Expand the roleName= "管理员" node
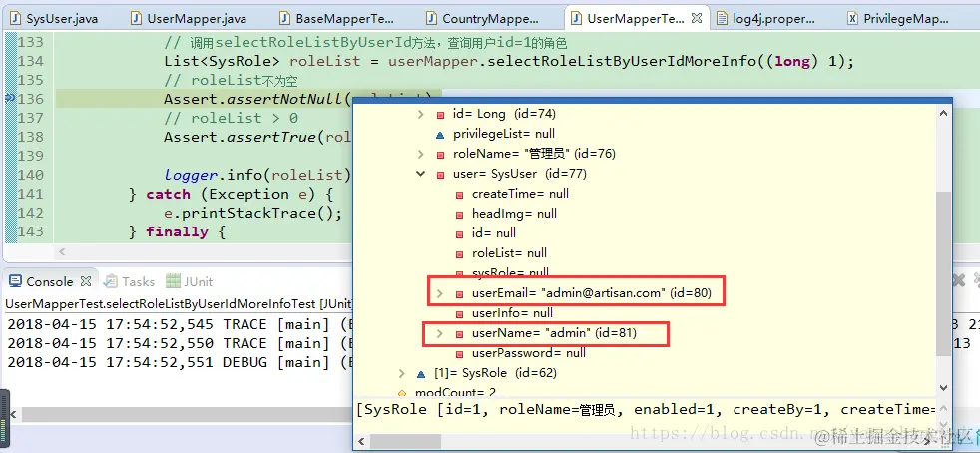 420,154
